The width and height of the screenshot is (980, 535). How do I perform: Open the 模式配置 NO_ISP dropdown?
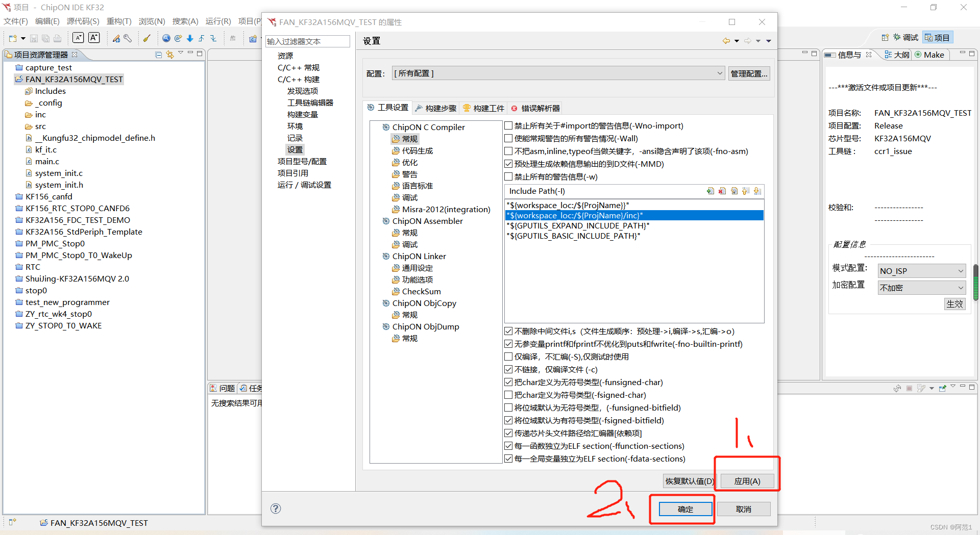[x=922, y=271]
